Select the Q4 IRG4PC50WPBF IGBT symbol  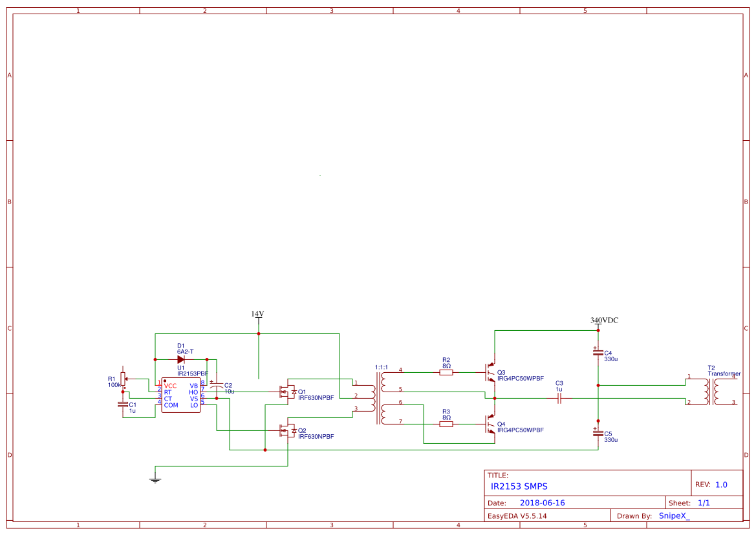(x=490, y=425)
